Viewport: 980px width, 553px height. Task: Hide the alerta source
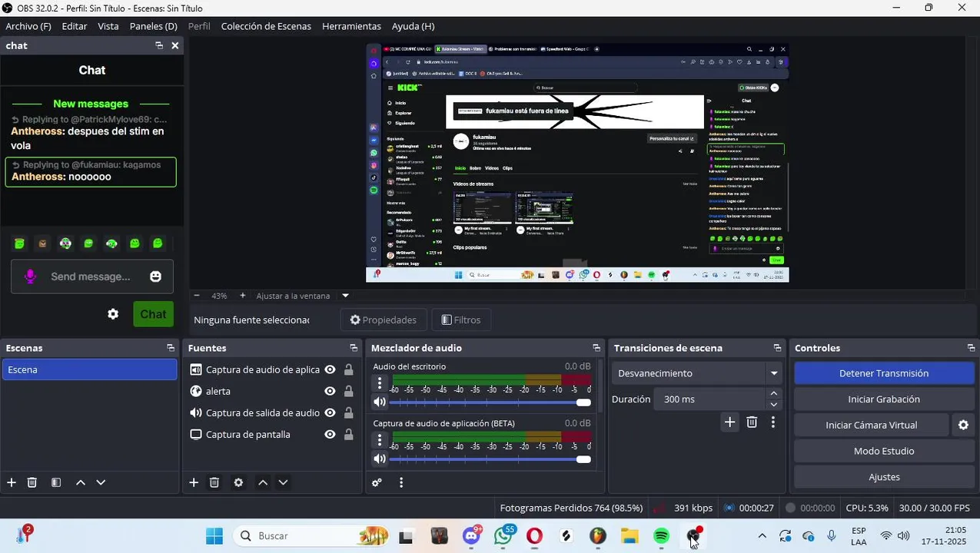click(x=330, y=391)
